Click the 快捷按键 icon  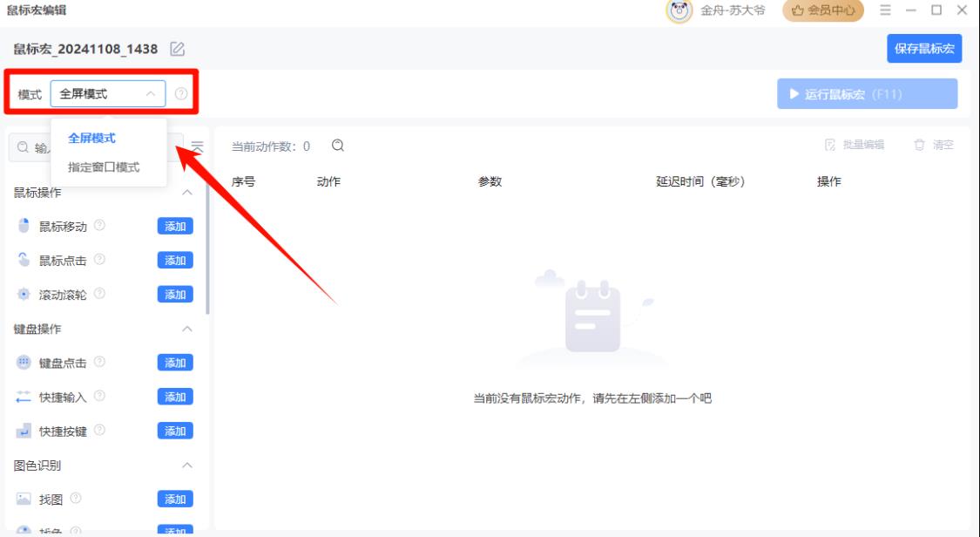click(24, 431)
